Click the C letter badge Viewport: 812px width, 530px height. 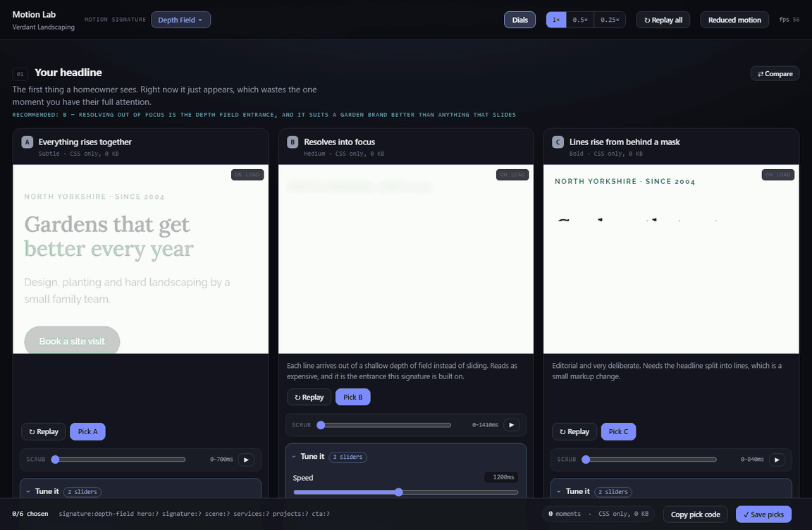tap(558, 142)
